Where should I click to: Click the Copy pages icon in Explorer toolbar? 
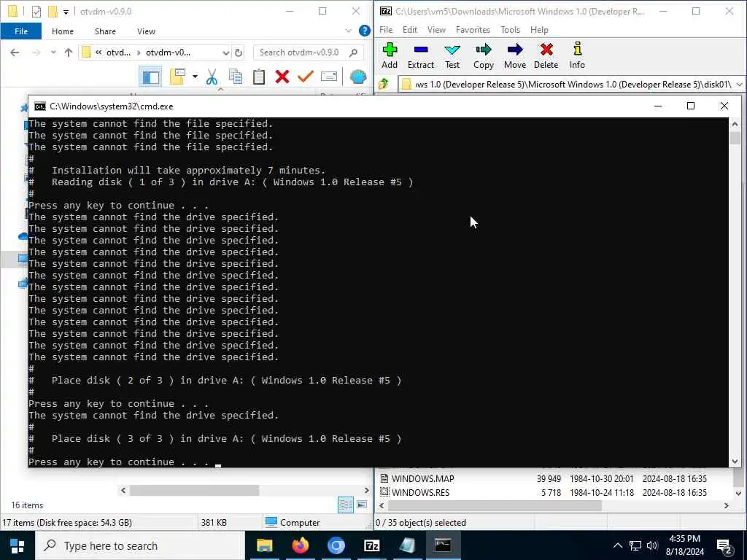pos(236,77)
